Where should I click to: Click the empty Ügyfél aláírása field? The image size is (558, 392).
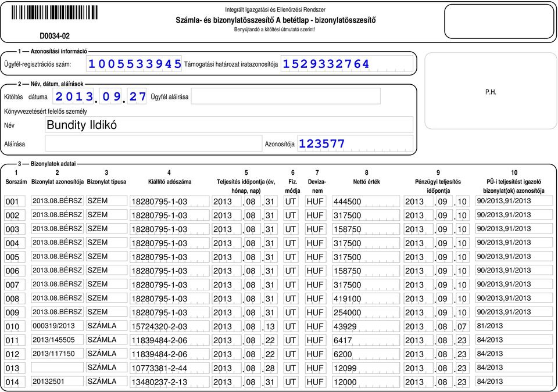click(x=286, y=96)
